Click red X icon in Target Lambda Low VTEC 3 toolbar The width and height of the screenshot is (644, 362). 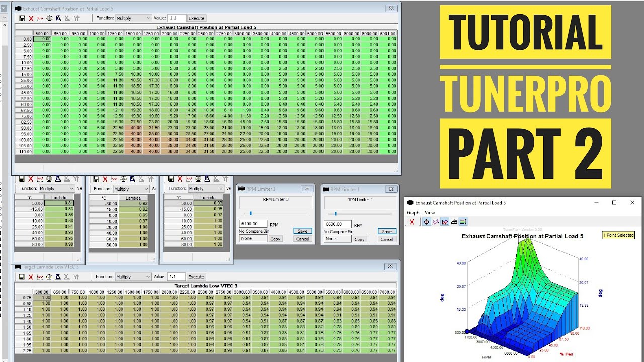coord(31,277)
